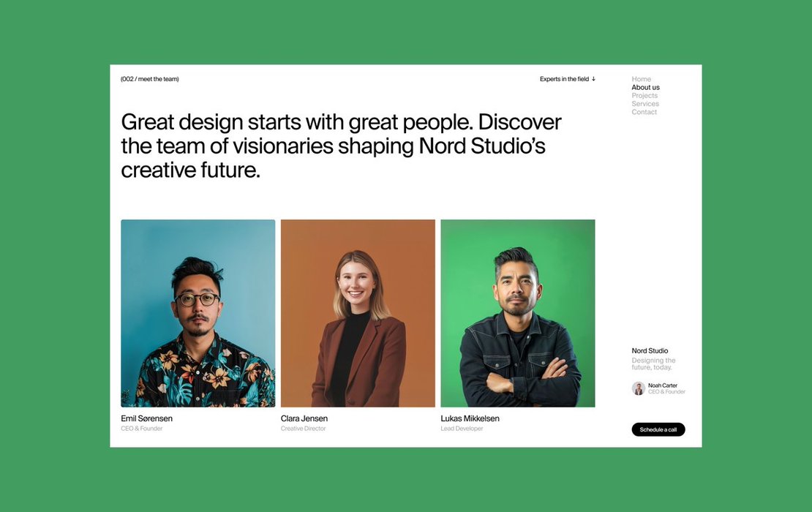Navigate to the Contact link
Viewport: 812px width, 512px height.
click(644, 112)
